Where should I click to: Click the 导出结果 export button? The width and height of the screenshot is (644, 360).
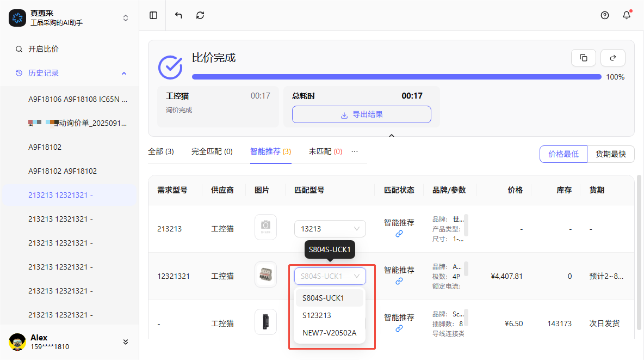coord(361,114)
